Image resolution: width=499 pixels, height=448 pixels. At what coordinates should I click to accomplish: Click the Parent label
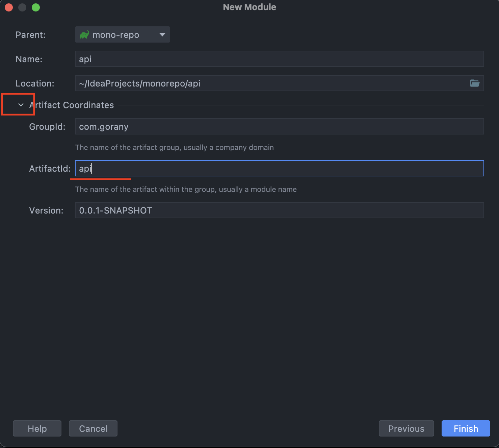tap(30, 35)
